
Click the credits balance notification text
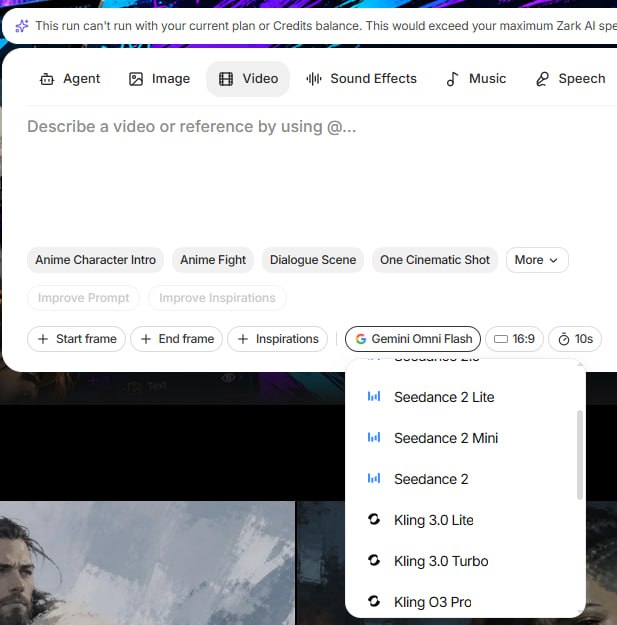click(325, 26)
